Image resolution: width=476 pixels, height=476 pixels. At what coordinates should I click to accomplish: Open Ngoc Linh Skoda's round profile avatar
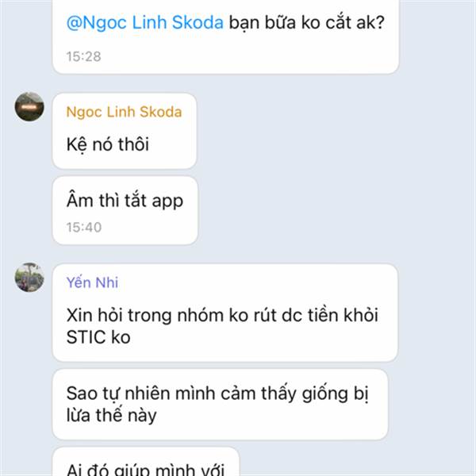(29, 107)
